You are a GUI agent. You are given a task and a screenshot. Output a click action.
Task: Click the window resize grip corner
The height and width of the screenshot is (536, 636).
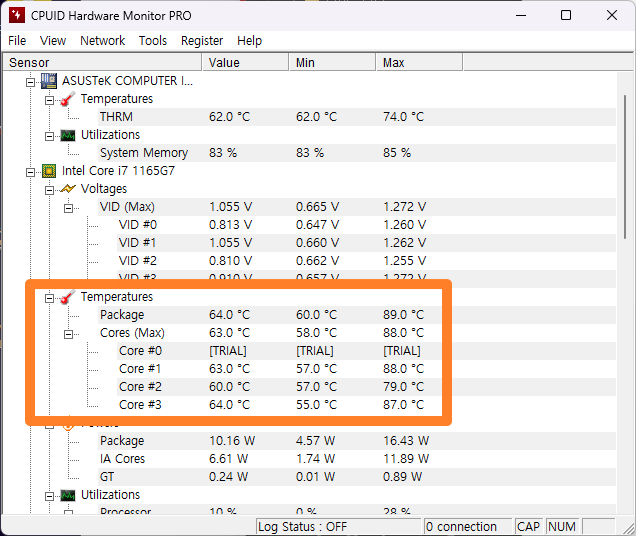[629, 528]
